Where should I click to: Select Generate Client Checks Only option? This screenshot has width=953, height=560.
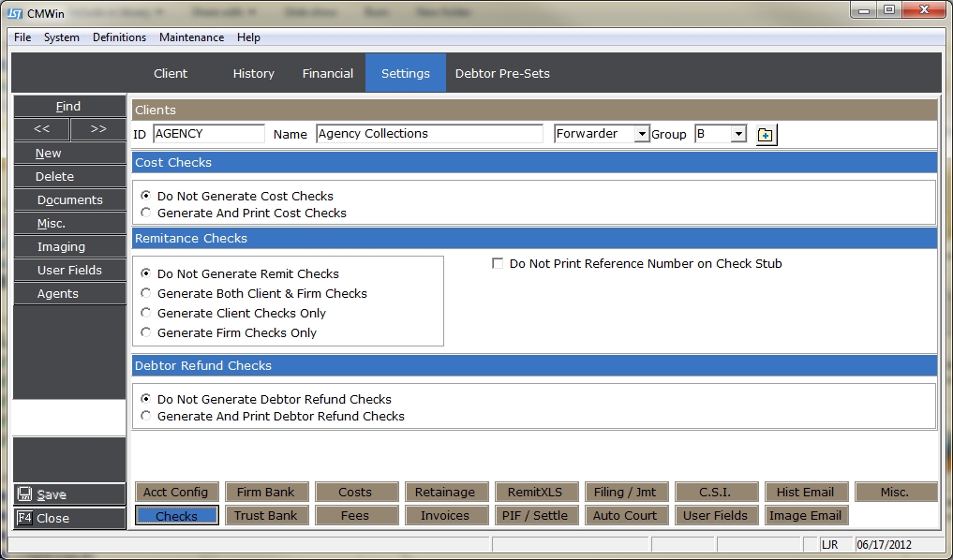click(146, 314)
